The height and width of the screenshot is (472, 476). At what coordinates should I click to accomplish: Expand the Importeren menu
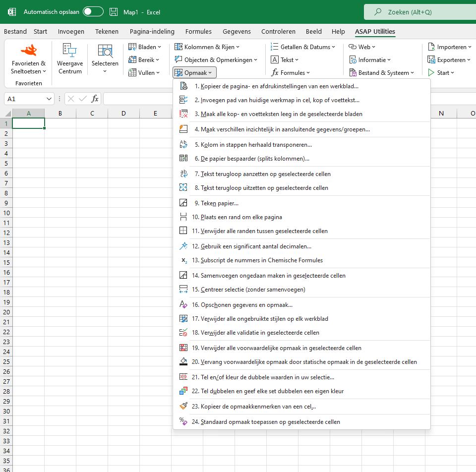[x=449, y=47]
